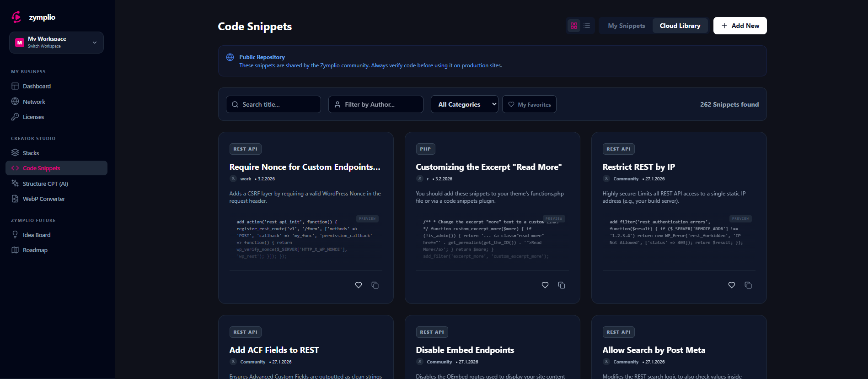This screenshot has width=868, height=379.
Task: Open the Restrict REST by IP snippet
Action: [638, 167]
